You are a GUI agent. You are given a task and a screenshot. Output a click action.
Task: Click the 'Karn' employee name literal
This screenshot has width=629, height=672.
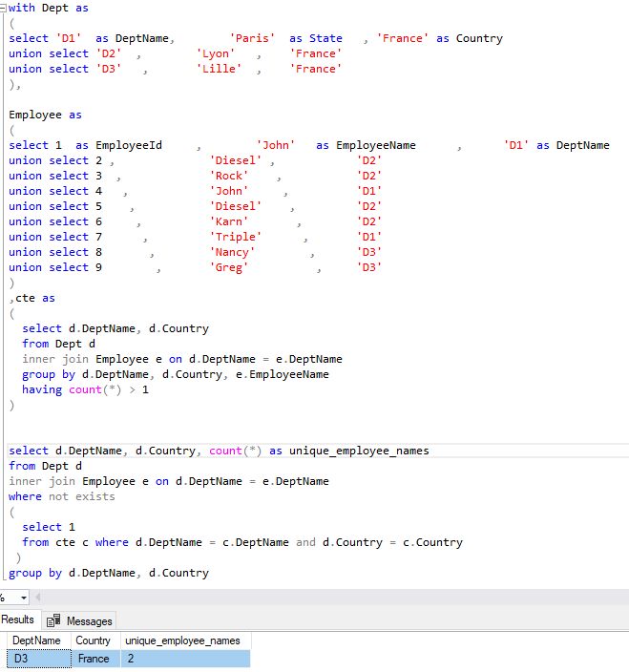click(x=229, y=221)
